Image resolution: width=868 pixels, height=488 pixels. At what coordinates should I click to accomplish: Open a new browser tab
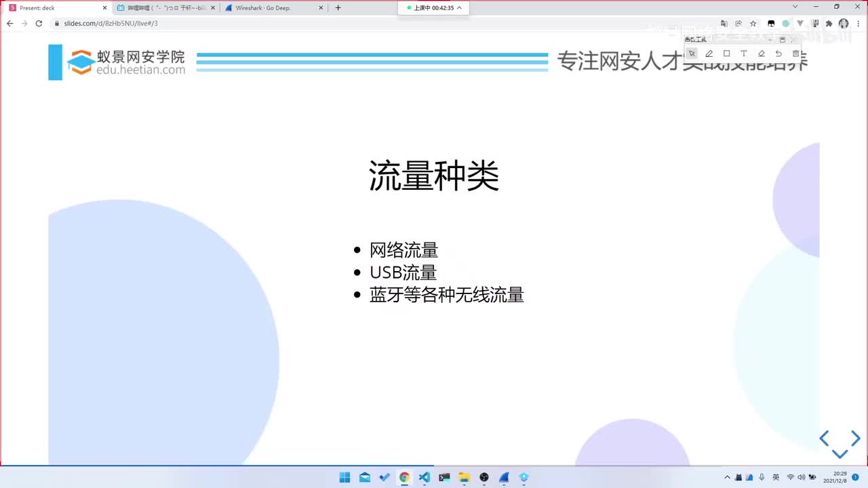[x=338, y=8]
